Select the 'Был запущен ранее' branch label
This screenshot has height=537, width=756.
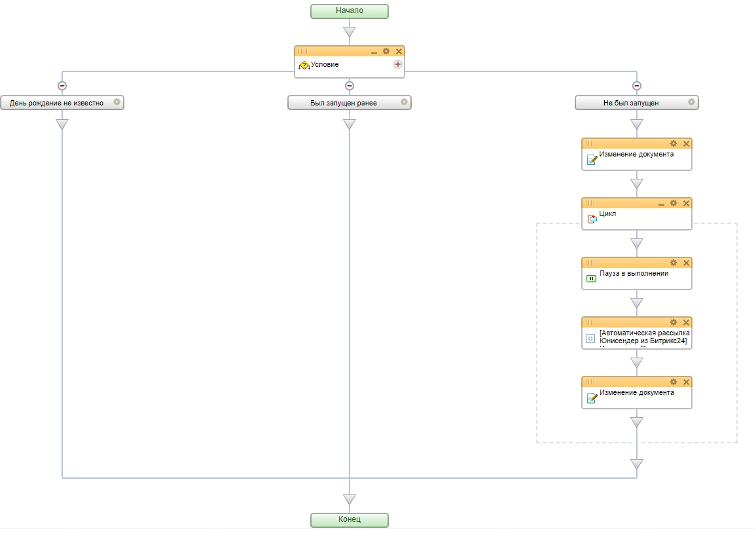344,103
